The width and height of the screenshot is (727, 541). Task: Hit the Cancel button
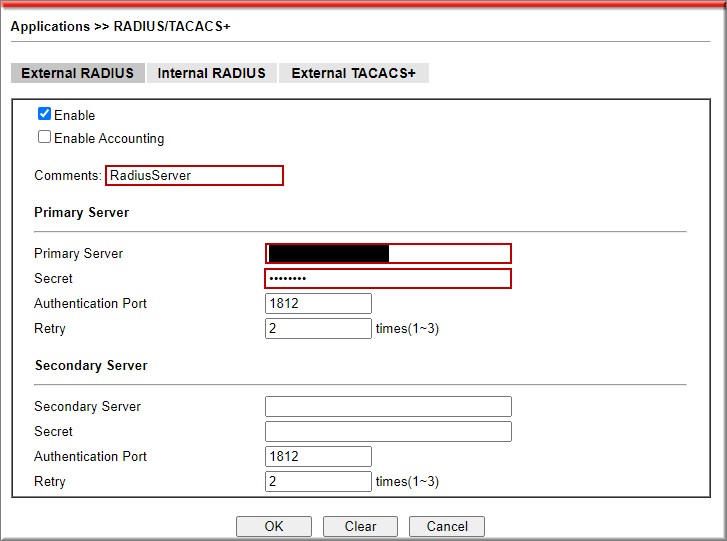coord(447,526)
